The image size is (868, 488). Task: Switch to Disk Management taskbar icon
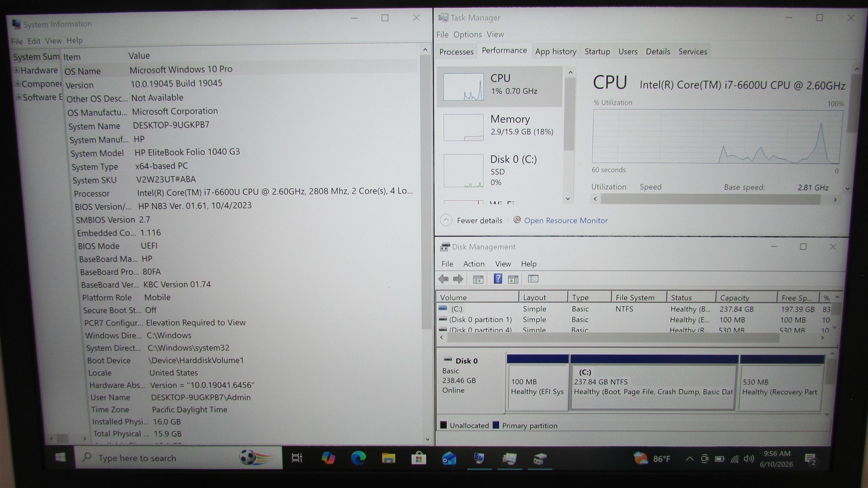(539, 459)
